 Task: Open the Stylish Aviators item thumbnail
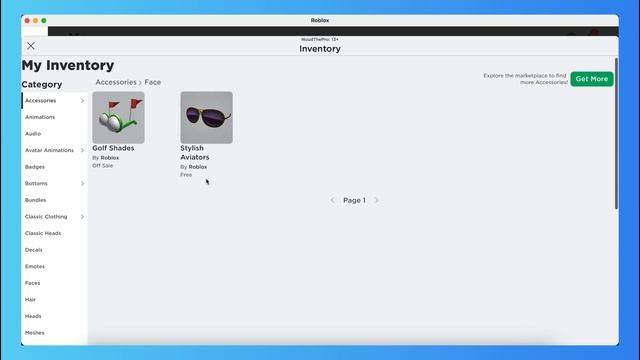tap(207, 118)
